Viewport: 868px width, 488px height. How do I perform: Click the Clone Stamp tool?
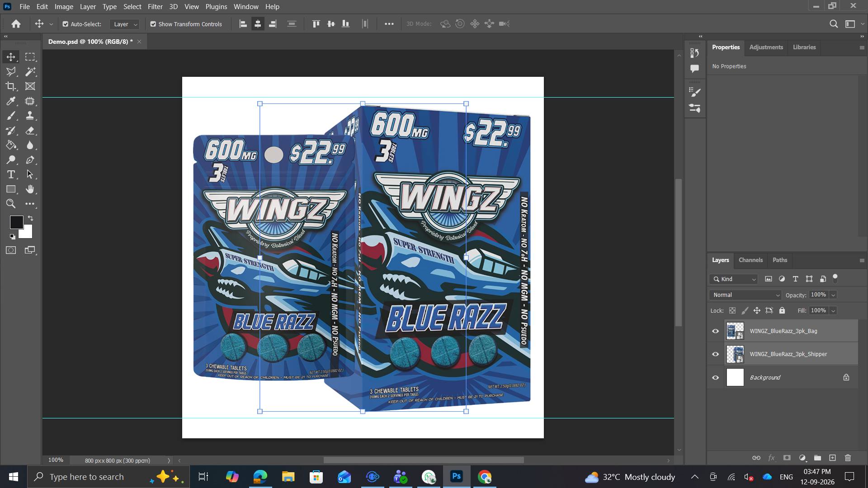coord(30,116)
